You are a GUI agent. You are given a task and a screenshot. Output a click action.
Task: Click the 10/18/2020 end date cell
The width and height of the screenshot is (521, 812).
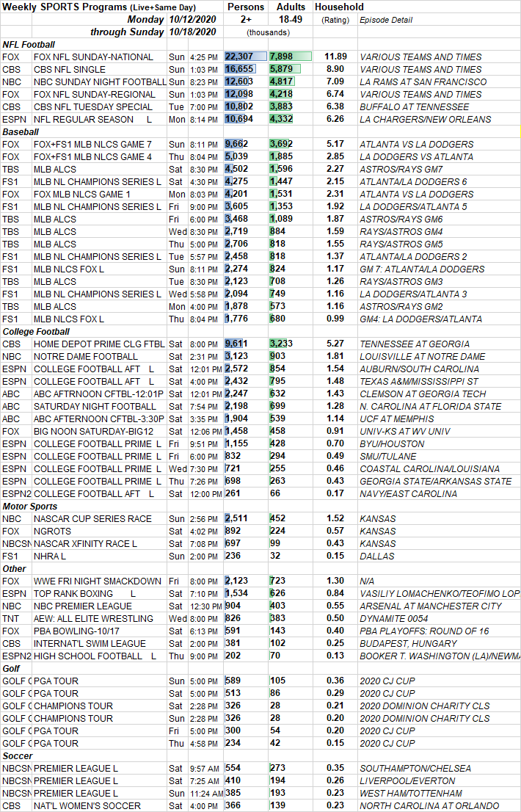click(193, 32)
